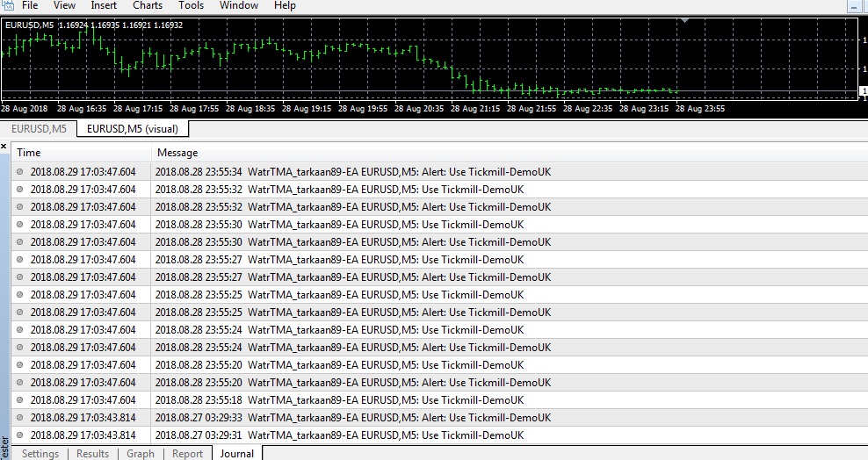
Task: Click the info icon on the 23:55:34 Alert row
Action: [x=20, y=172]
